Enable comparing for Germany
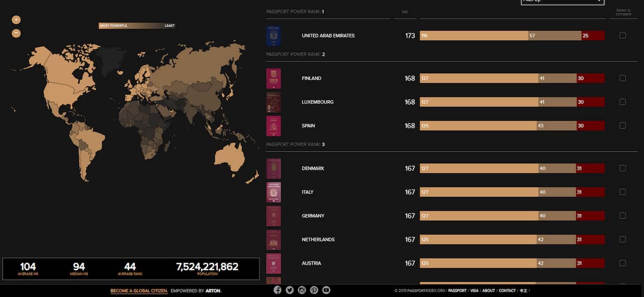644x297 pixels. click(622, 215)
